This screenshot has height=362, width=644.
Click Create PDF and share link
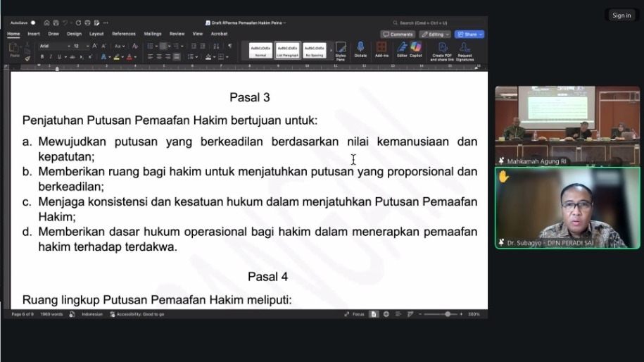442,50
